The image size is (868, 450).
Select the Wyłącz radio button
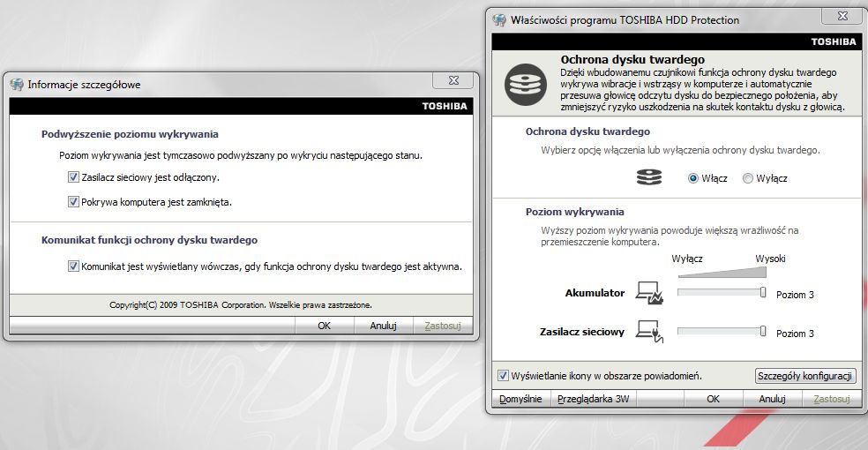click(x=748, y=178)
